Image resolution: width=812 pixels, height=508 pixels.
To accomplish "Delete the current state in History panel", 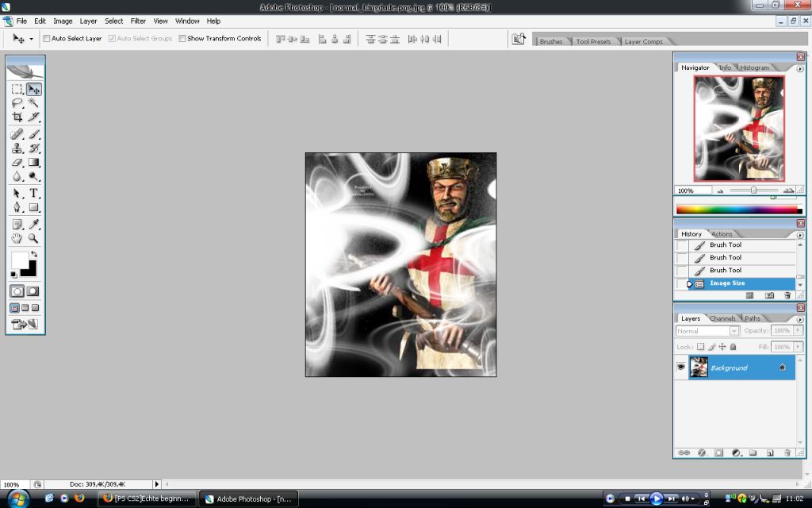I will (787, 295).
